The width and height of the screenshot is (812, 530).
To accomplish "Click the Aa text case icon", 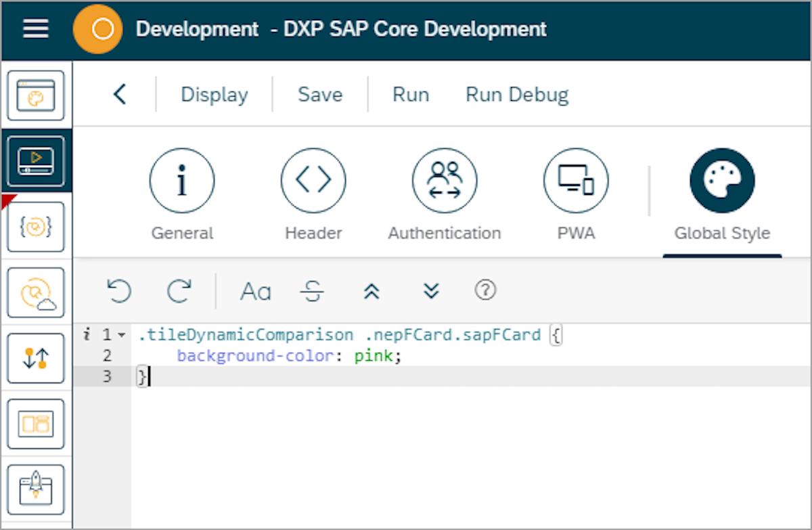I will coord(256,292).
